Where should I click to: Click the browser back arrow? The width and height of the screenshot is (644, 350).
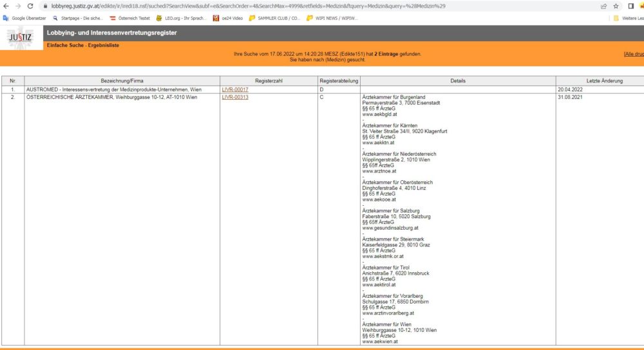6,6
